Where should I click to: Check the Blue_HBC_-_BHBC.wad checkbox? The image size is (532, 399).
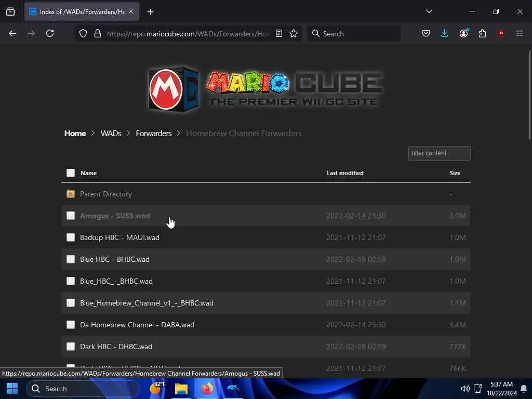point(71,281)
